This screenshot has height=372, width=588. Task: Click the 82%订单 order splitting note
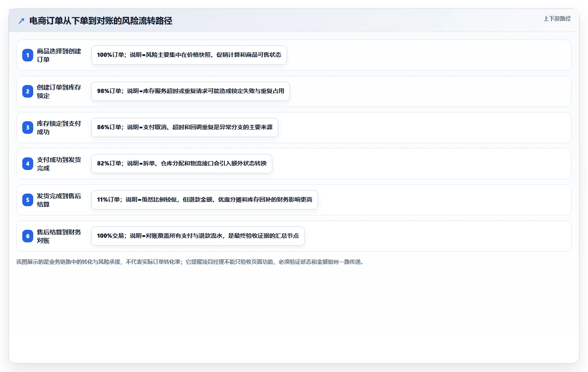coord(182,164)
